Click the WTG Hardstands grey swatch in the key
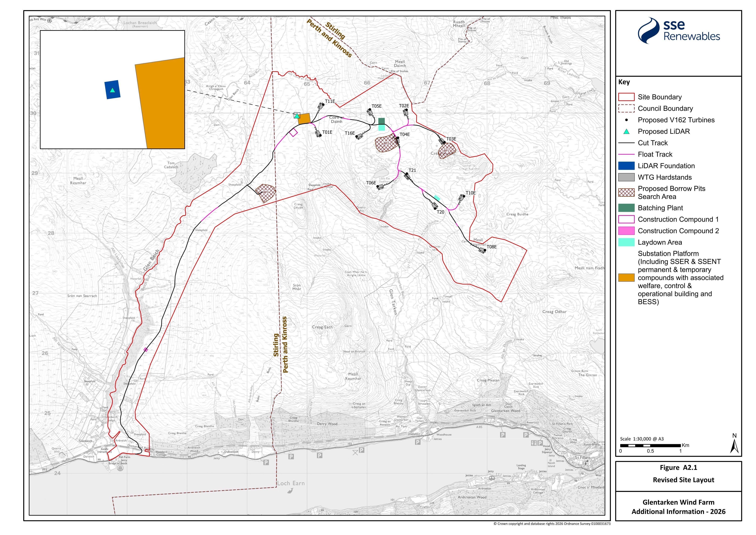 (626, 177)
